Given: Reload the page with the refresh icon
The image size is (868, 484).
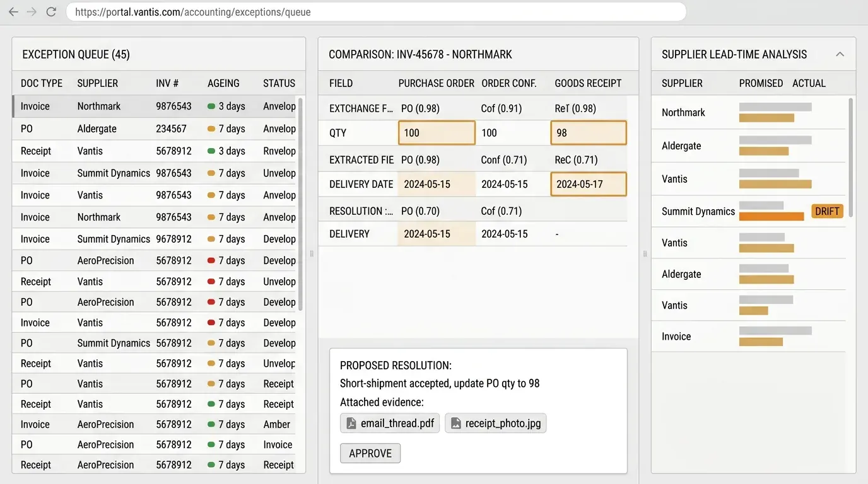Looking at the screenshot, I should pos(51,12).
